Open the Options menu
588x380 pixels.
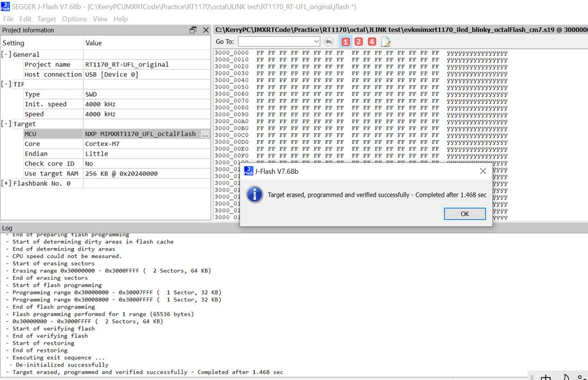[74, 19]
